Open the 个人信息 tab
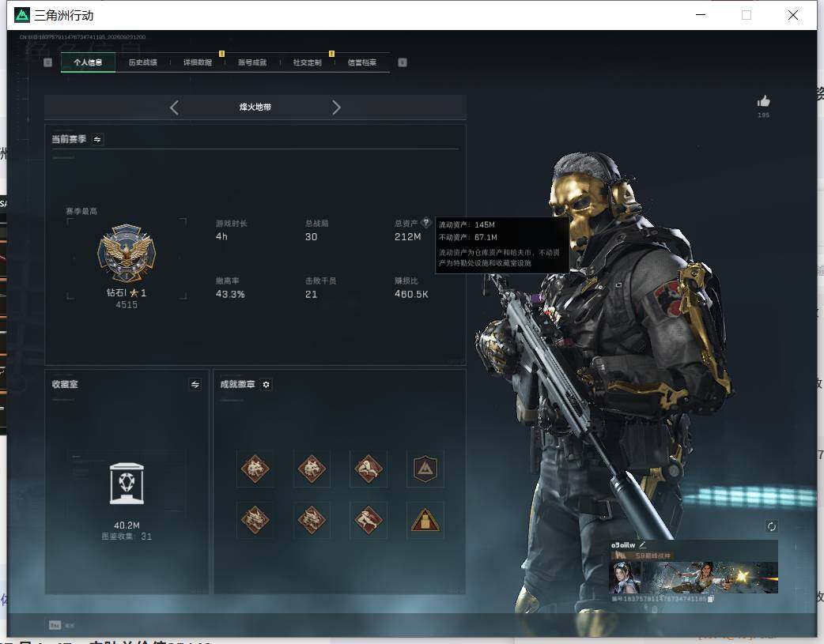The image size is (824, 644). (x=88, y=62)
